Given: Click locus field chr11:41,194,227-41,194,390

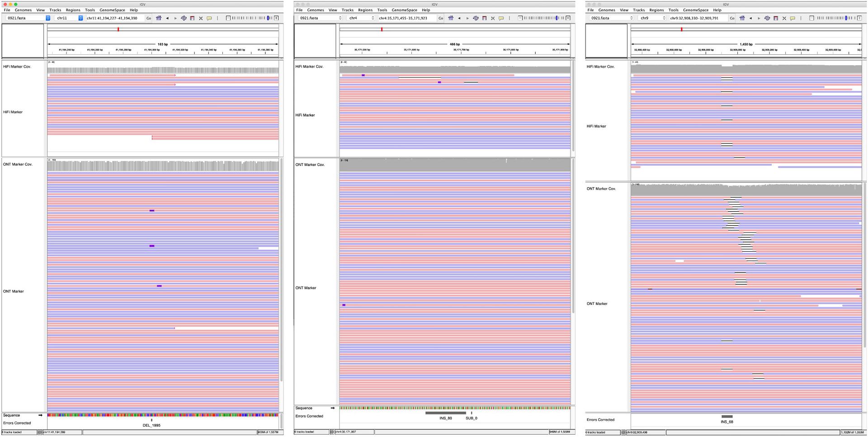Looking at the screenshot, I should tap(115, 18).
